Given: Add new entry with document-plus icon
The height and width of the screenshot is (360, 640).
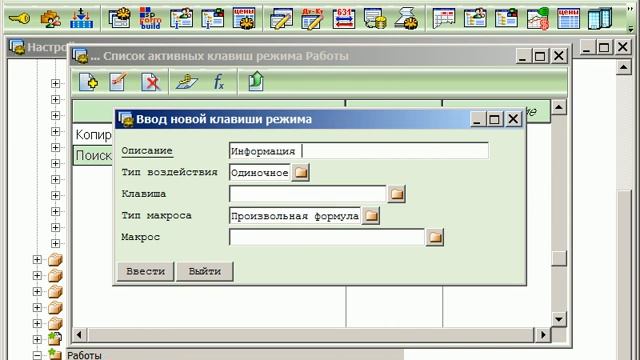Looking at the screenshot, I should 88,82.
